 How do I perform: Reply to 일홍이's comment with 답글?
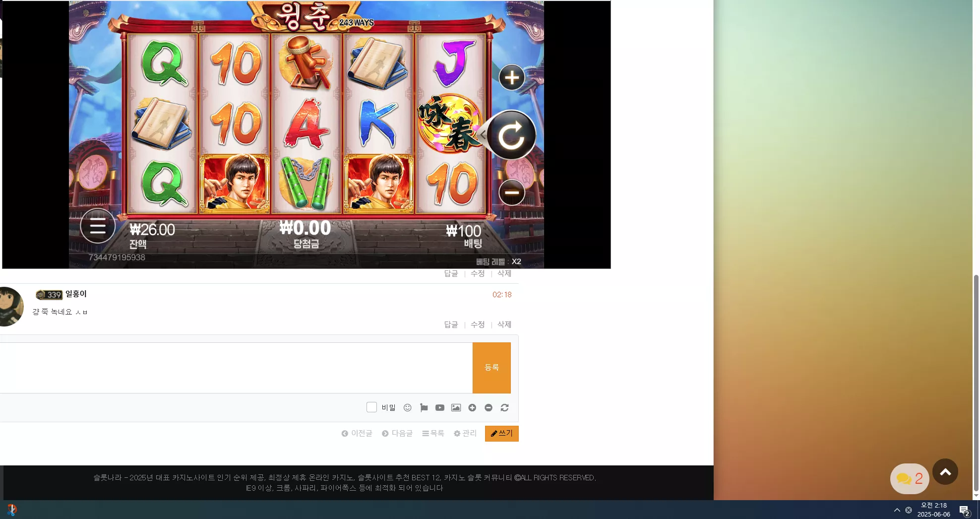click(451, 324)
